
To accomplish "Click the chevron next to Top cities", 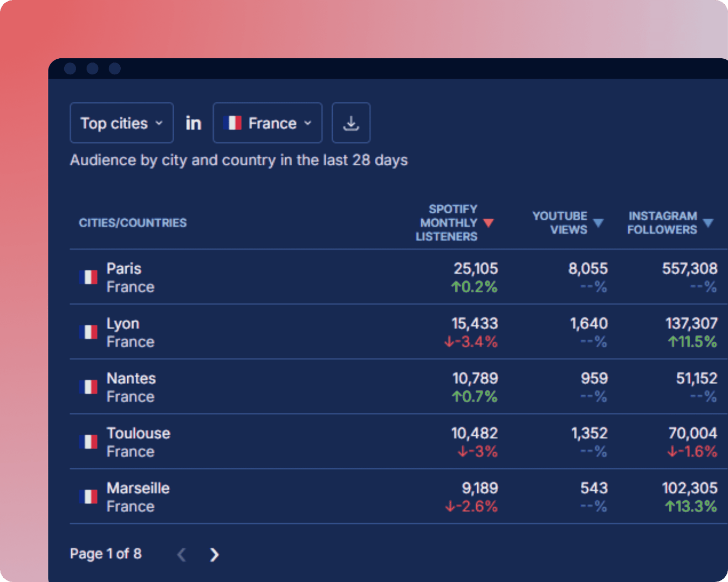I will pyautogui.click(x=159, y=123).
